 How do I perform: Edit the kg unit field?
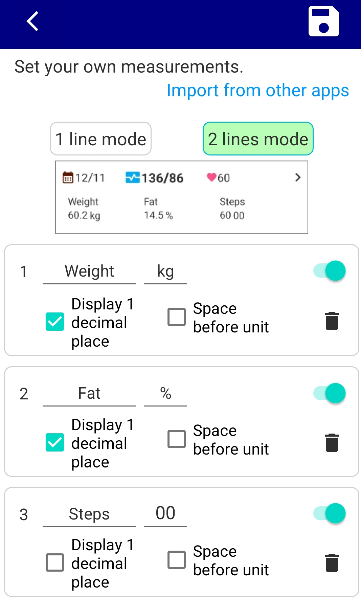165,272
